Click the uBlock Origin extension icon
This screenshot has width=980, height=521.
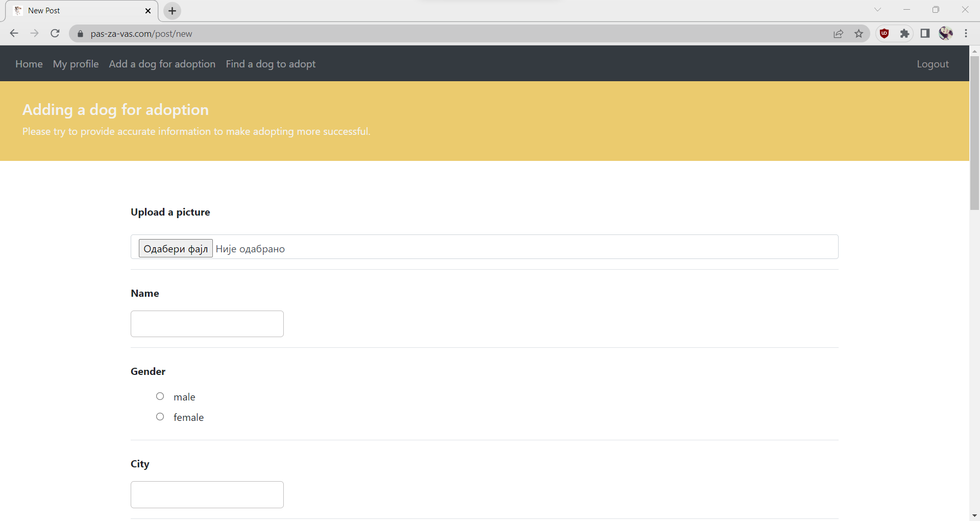(885, 33)
